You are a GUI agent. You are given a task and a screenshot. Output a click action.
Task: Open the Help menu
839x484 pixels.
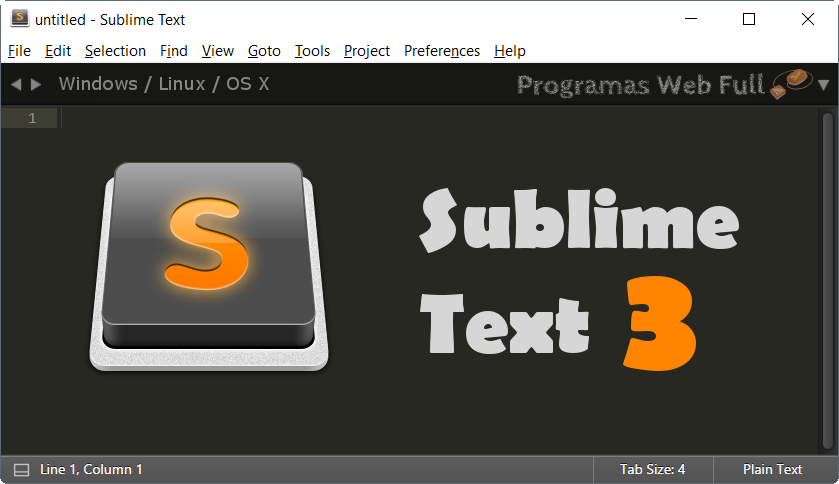coord(510,51)
